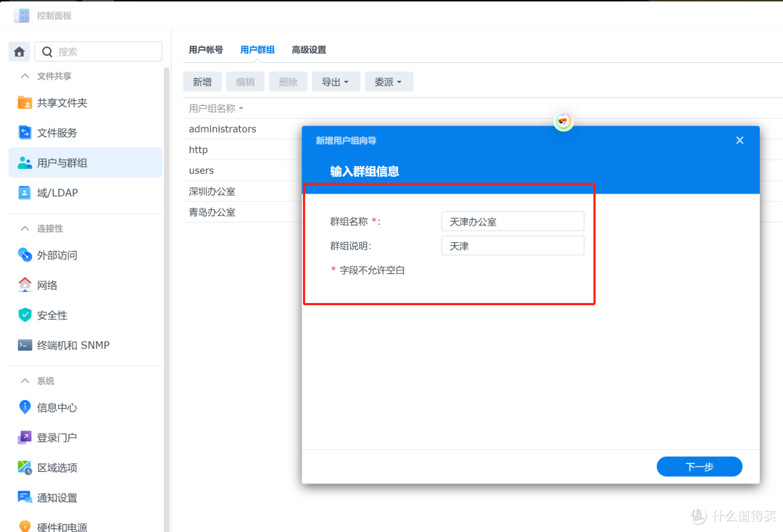Open Notification settings (通知设置) icon
This screenshot has width=783, height=532.
point(25,497)
